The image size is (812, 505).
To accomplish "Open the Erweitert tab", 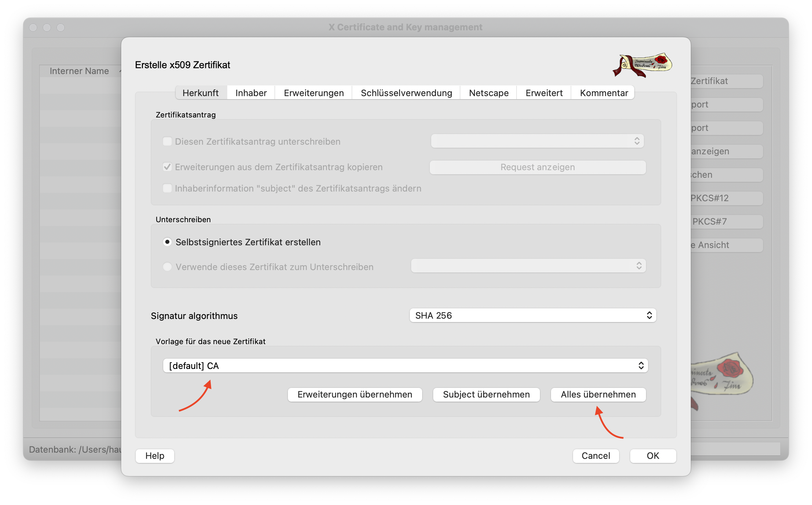I will tap(543, 92).
